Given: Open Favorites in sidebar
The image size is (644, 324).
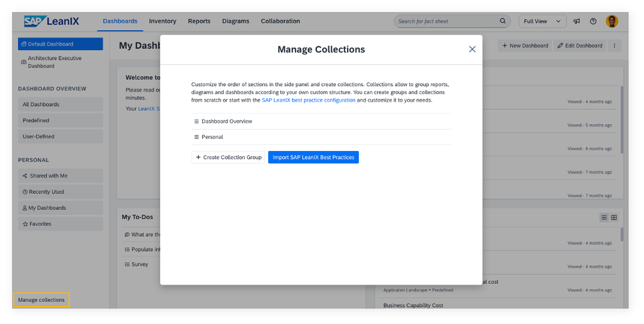Looking at the screenshot, I should pos(60,224).
